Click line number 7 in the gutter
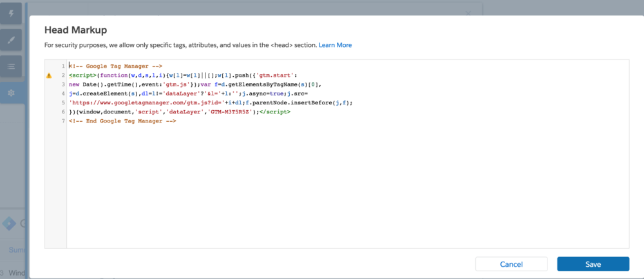The width and height of the screenshot is (644, 279). pos(63,121)
